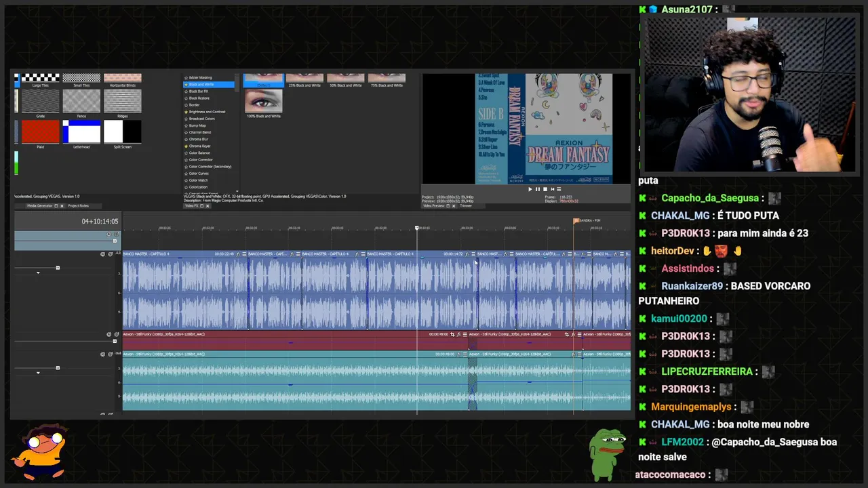Open pan/crop on red Still Funky clip
This screenshot has width=868, height=488.
[x=452, y=334]
